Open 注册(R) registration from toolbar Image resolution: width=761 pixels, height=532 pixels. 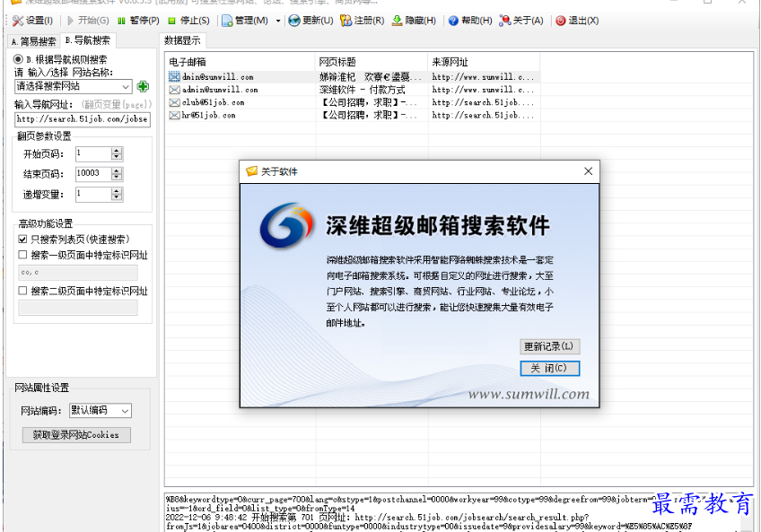click(x=362, y=21)
